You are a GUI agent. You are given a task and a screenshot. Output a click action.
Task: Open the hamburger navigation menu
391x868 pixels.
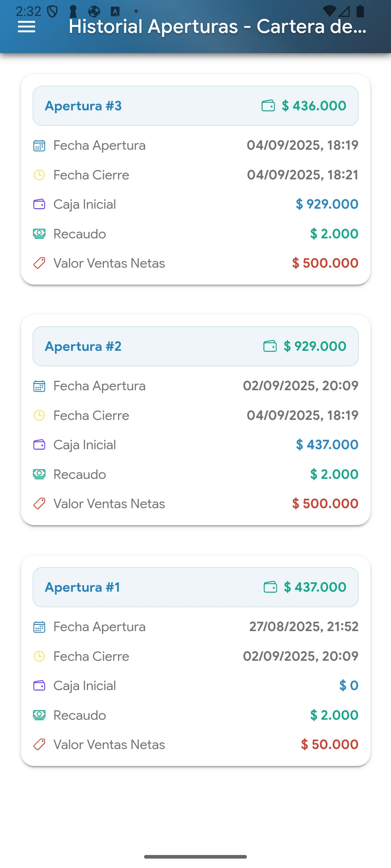[26, 27]
